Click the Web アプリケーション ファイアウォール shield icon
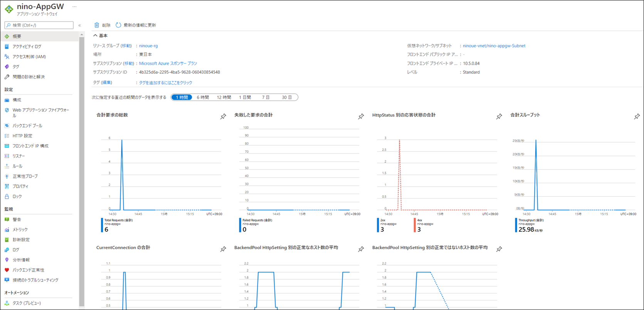Image resolution: width=644 pixels, height=310 pixels. coord(7,110)
